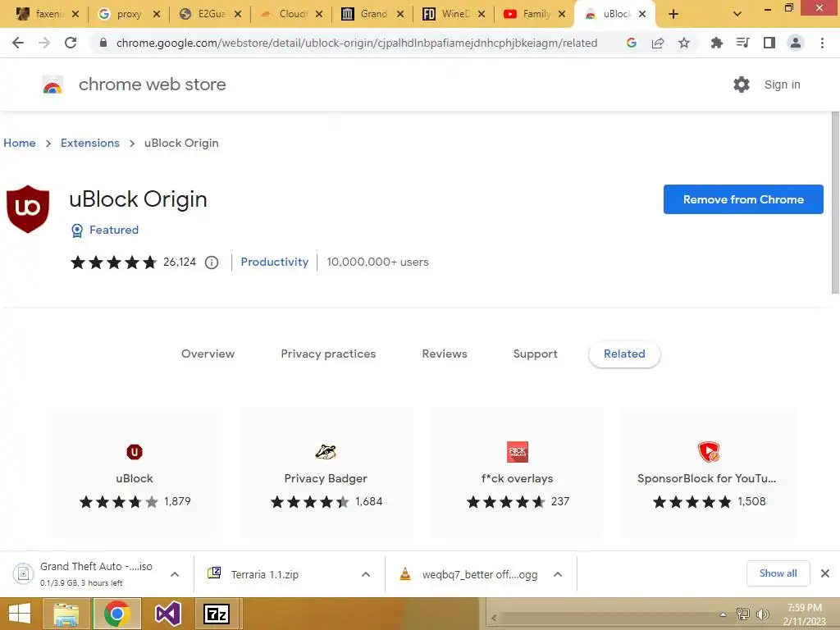Share this page using the share icon
Image resolution: width=840 pixels, height=630 pixels.
[658, 43]
